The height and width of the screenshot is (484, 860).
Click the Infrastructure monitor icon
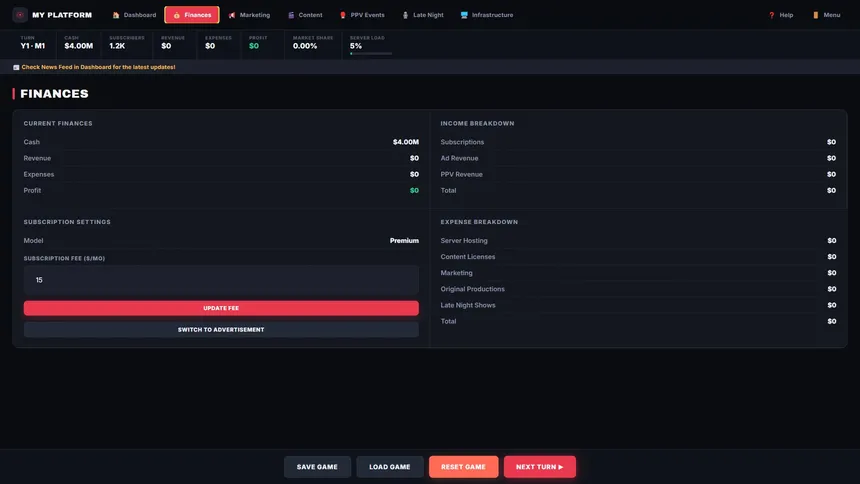464,15
